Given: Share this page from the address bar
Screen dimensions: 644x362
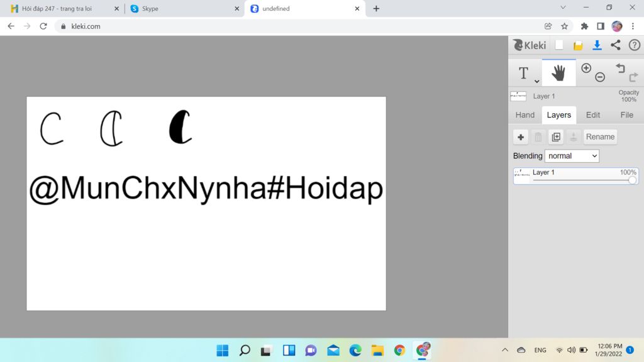Looking at the screenshot, I should [548, 26].
